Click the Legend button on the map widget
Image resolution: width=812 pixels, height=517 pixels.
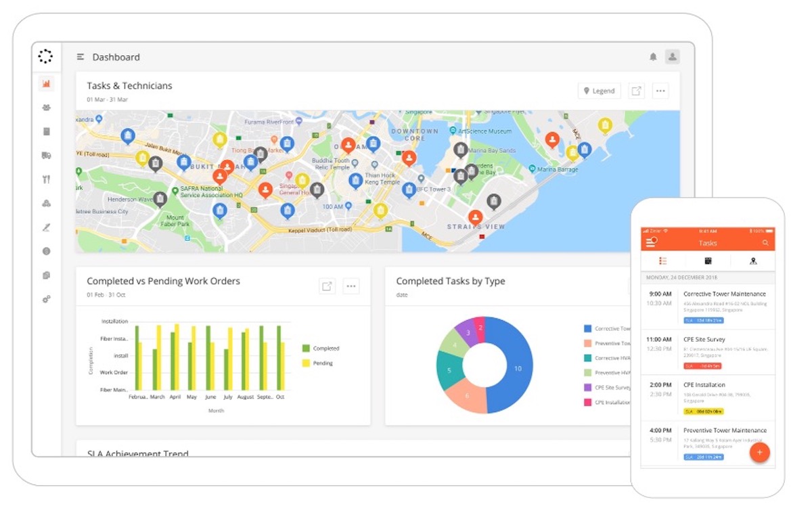point(598,90)
